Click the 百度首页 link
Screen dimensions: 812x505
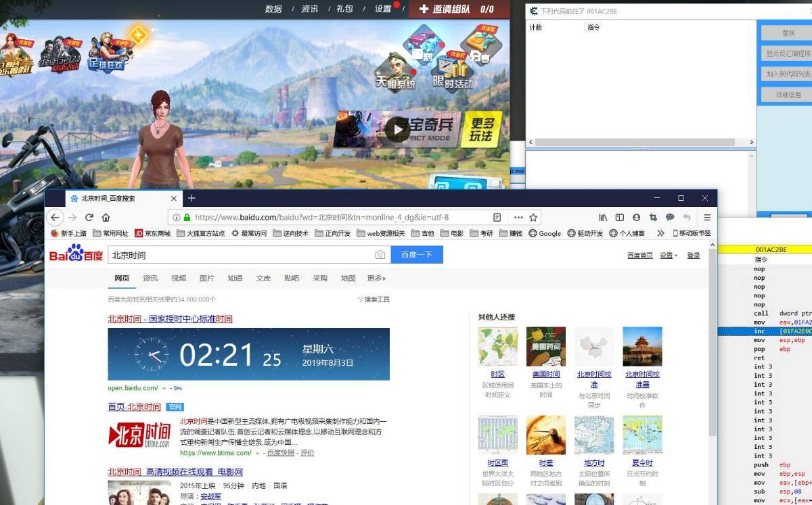coord(640,256)
